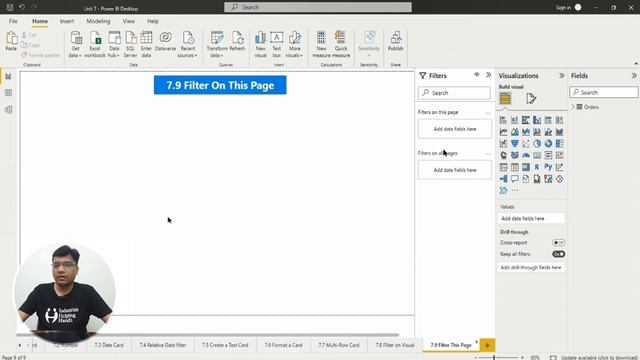Insert a Pie chart visual
This screenshot has width=640, height=360.
(537, 144)
